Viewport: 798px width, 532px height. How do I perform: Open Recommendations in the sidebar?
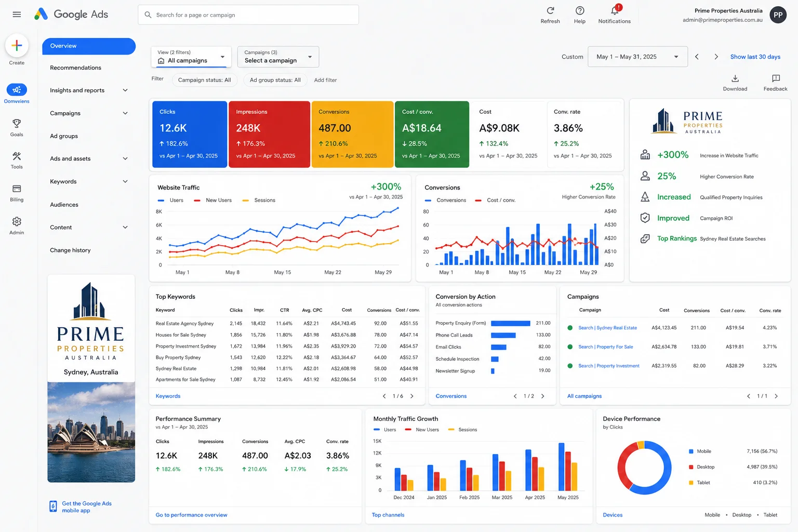[x=76, y=68]
